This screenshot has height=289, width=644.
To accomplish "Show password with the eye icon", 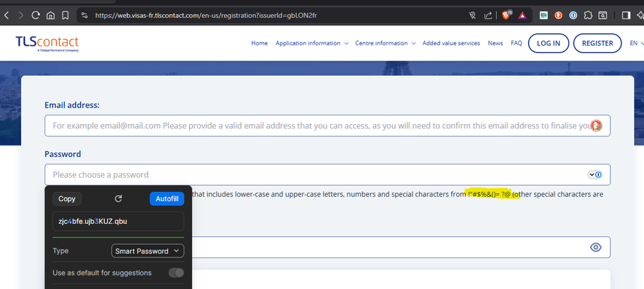I will (x=596, y=247).
